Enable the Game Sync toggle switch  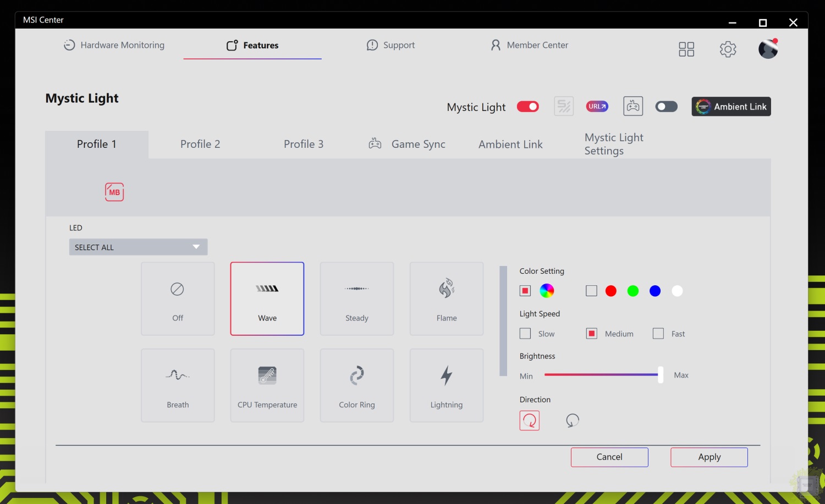click(x=666, y=107)
